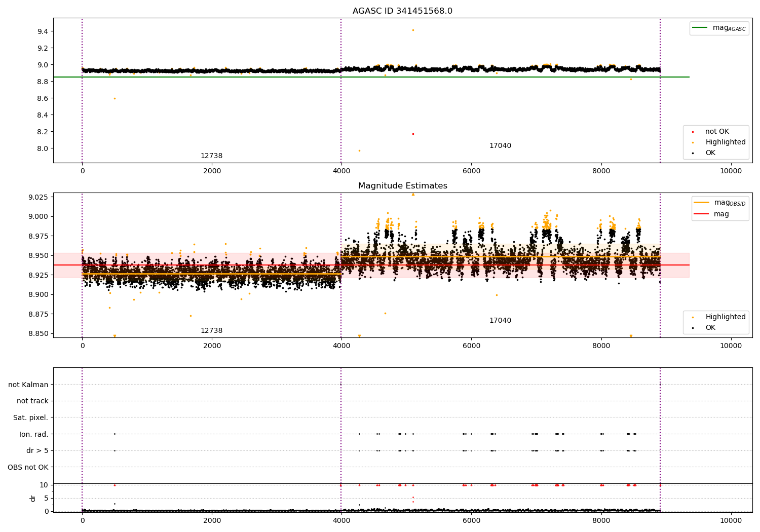The width and height of the screenshot is (760, 532).
Task: Click the orange outlier point at 9.4 in top plot
Action: [x=413, y=30]
